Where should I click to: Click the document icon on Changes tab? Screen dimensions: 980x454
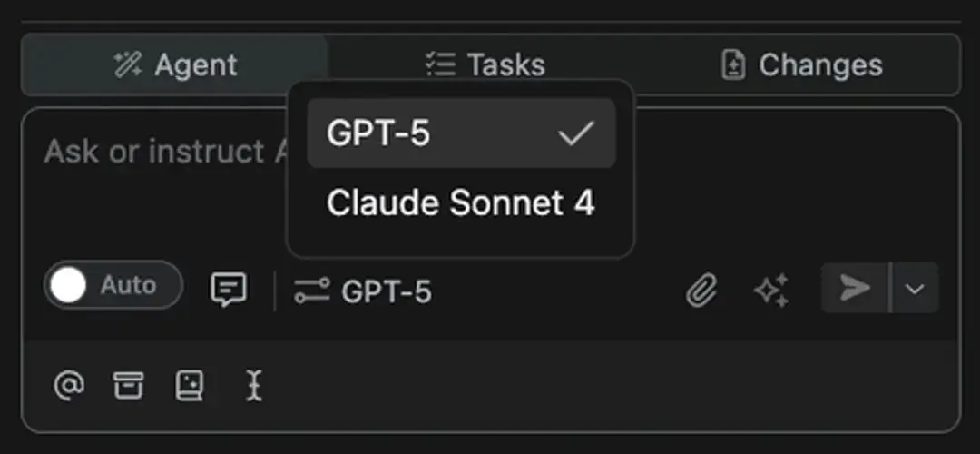coord(733,65)
